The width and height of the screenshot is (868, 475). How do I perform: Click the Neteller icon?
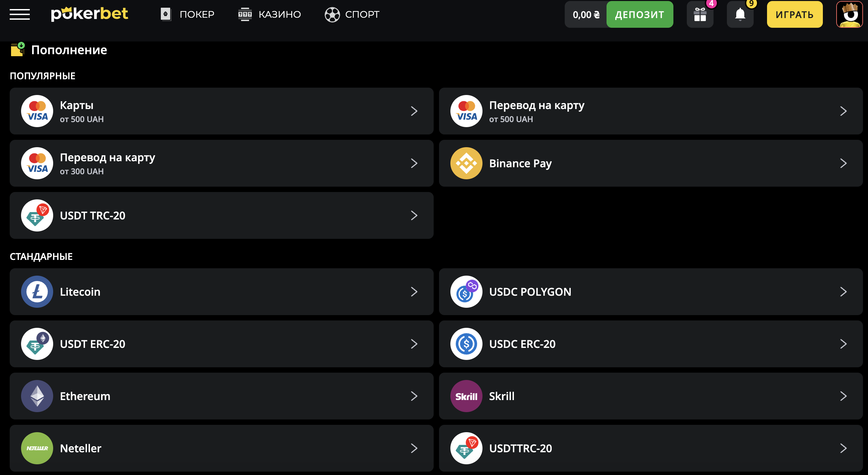click(x=37, y=448)
